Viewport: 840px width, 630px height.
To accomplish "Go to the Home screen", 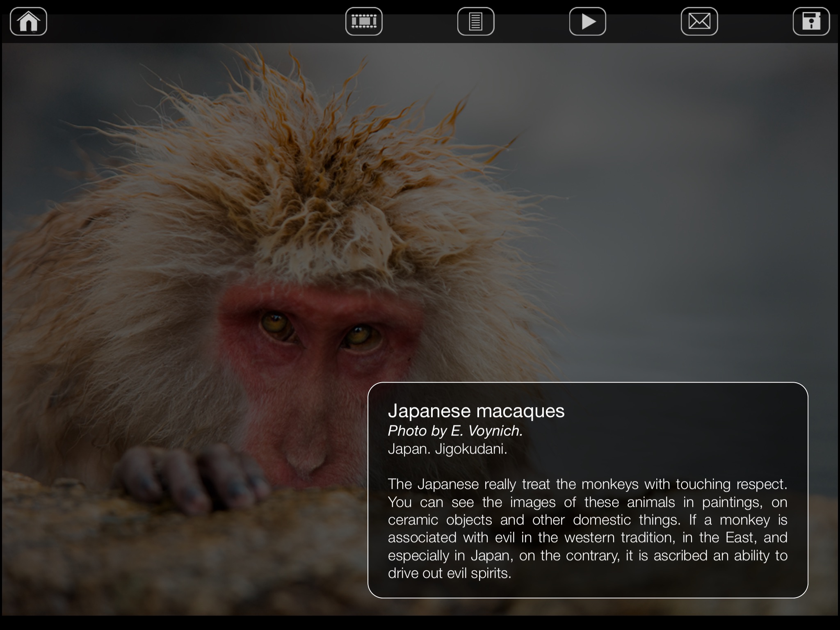I will (x=28, y=21).
